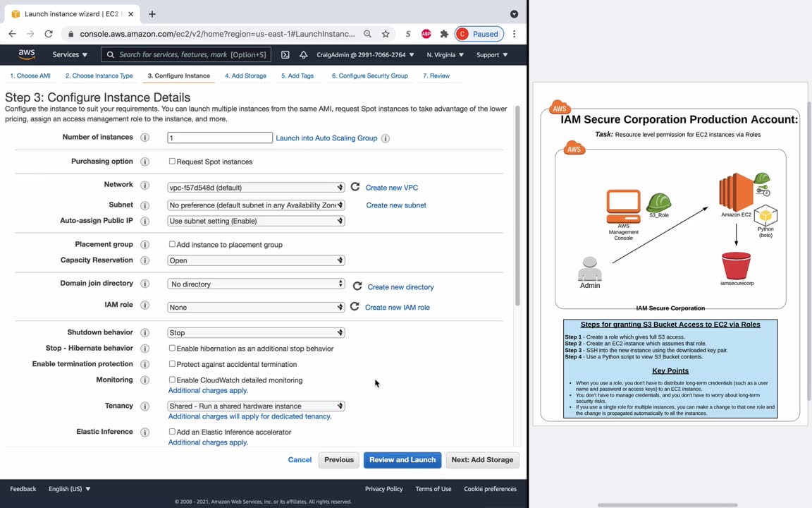Image resolution: width=812 pixels, height=508 pixels.
Task: Click Next: Add Storage button
Action: point(482,460)
